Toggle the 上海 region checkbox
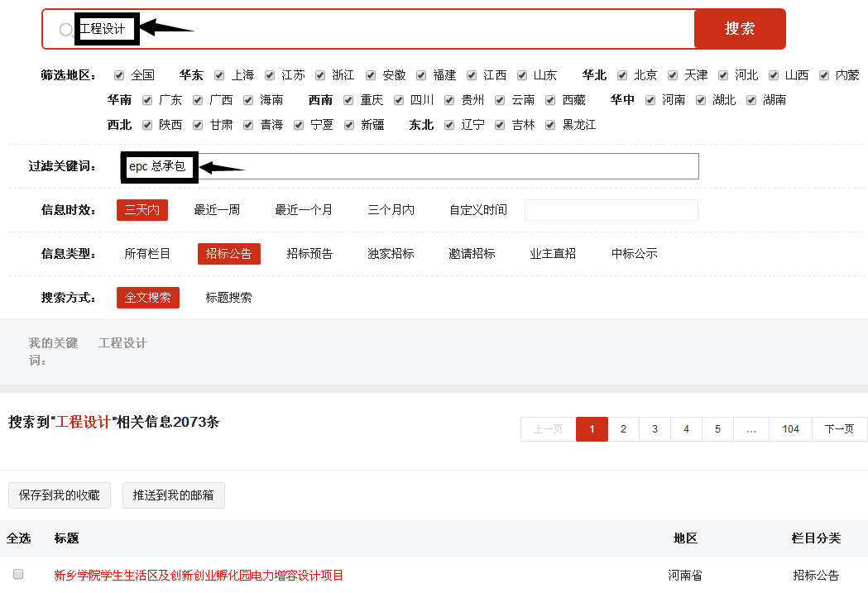 point(219,75)
